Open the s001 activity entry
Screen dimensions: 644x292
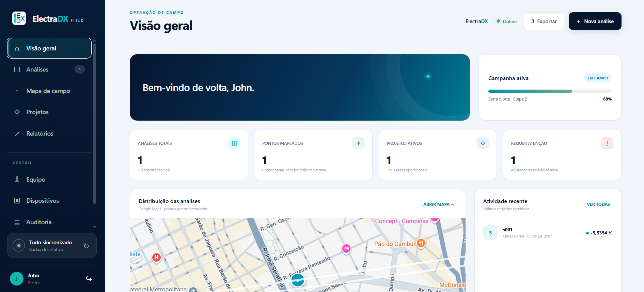548,233
